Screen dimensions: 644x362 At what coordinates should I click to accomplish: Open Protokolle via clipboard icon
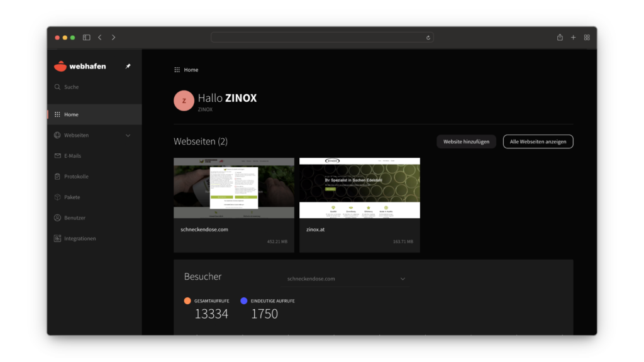coord(58,177)
